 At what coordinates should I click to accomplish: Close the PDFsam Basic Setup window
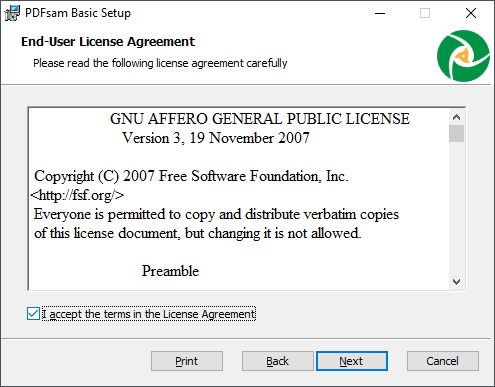click(x=471, y=13)
